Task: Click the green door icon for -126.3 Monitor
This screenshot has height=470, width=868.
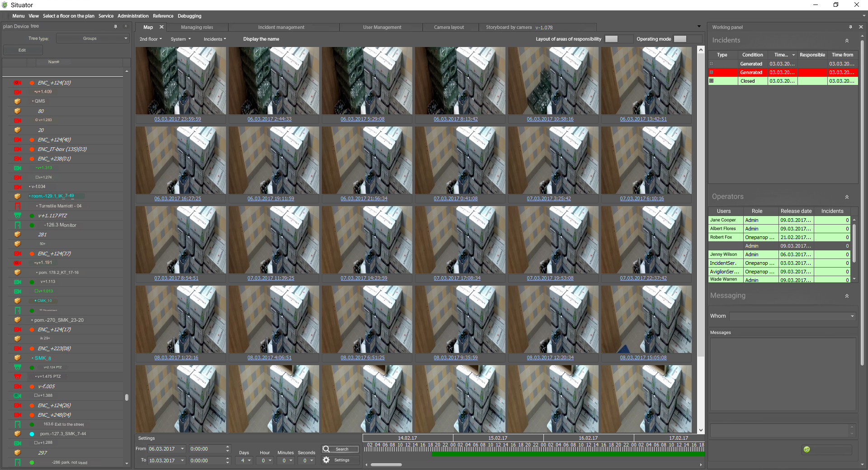Action: tap(18, 225)
